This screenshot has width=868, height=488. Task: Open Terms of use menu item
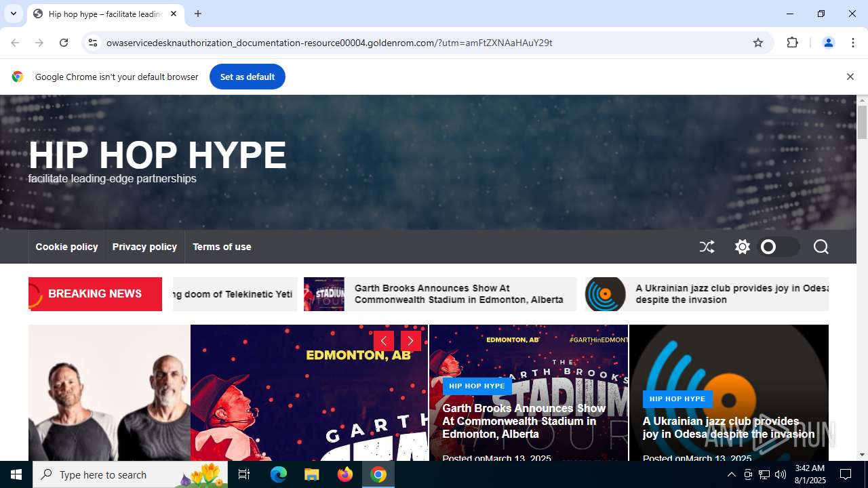222,247
